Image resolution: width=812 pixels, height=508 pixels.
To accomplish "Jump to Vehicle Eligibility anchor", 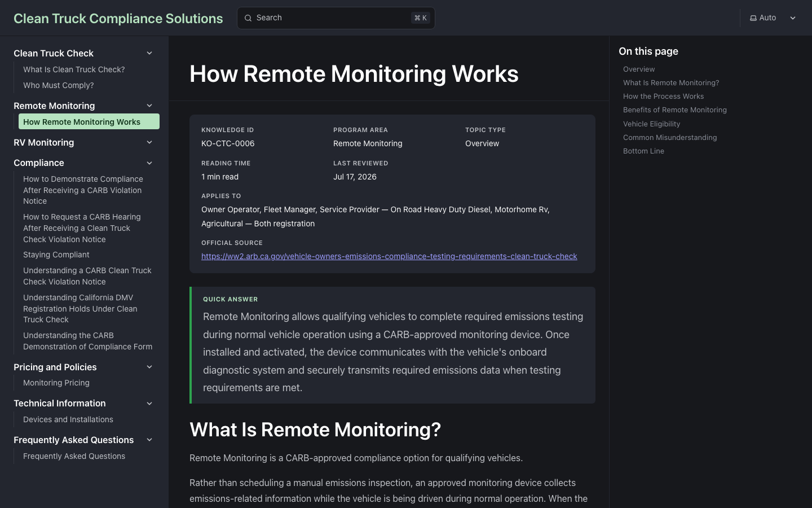I will (651, 124).
